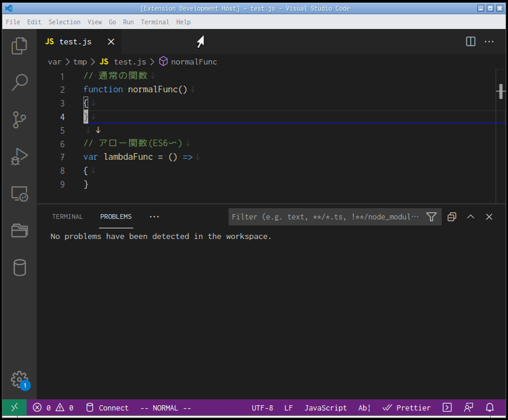This screenshot has height=420, width=508.
Task: Open the database cylinder view in the activity bar
Action: [20, 267]
